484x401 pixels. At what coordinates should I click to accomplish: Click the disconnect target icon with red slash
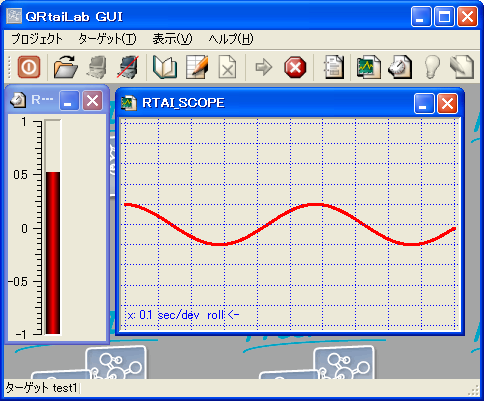(128, 67)
